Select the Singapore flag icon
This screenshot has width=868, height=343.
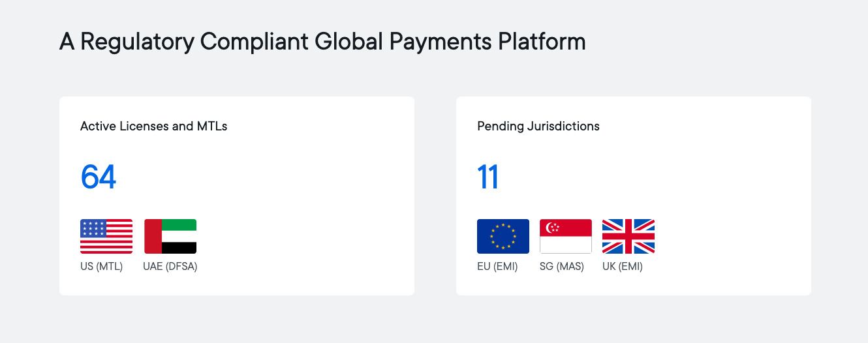(x=566, y=236)
